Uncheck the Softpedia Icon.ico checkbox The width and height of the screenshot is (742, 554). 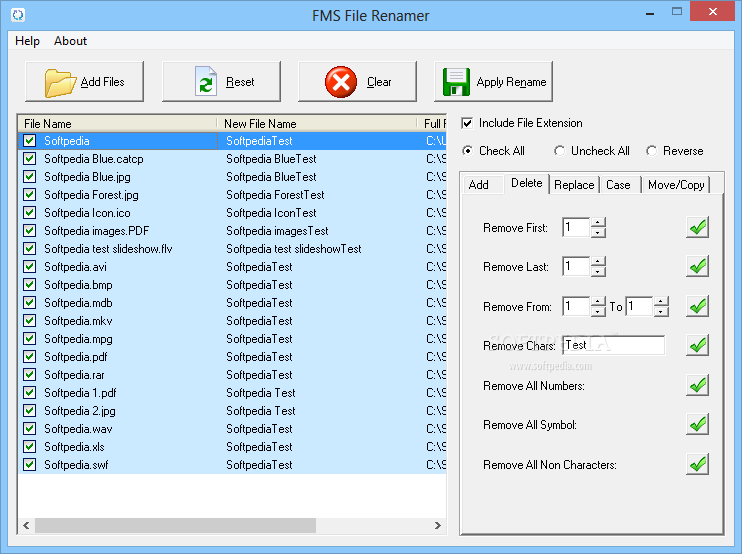pos(30,212)
